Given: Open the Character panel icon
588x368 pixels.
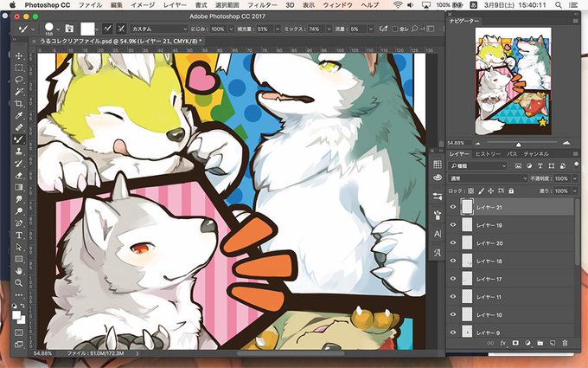Looking at the screenshot, I should click(x=438, y=234).
